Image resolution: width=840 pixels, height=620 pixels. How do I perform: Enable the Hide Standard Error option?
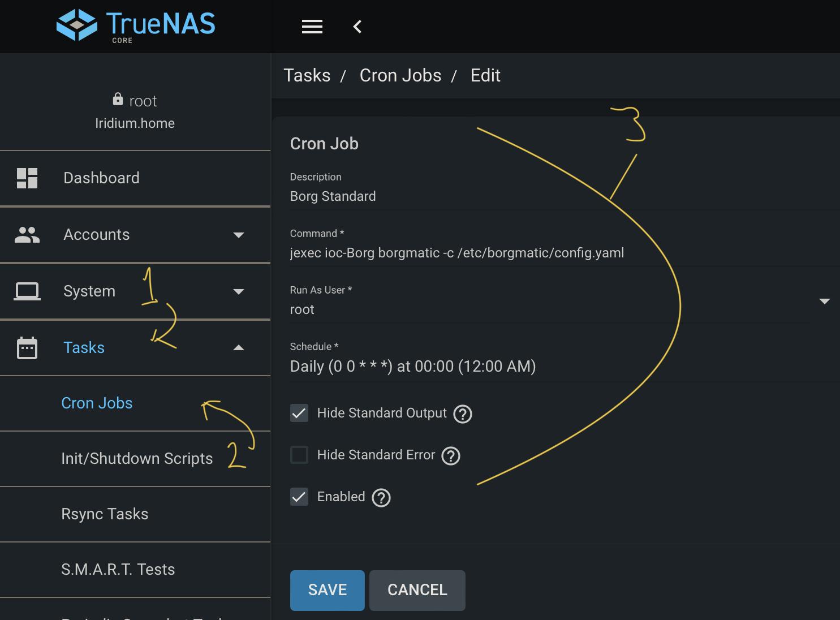(x=299, y=455)
